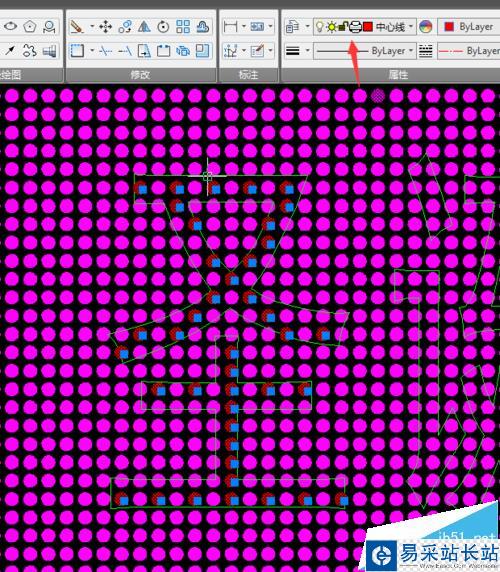Click the overlapping boxes modify icon
The width and height of the screenshot is (500, 572).
[183, 51]
